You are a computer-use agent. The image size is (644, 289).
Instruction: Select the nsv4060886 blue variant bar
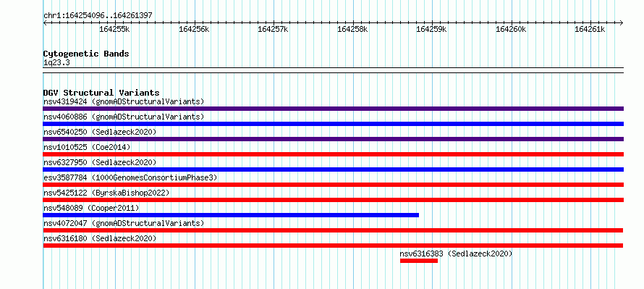pyautogui.click(x=333, y=124)
